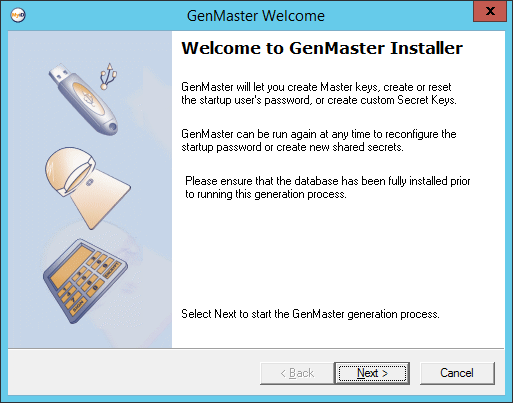Click the PIN pad keypad illustration
The width and height of the screenshot is (513, 403).
tap(85, 281)
